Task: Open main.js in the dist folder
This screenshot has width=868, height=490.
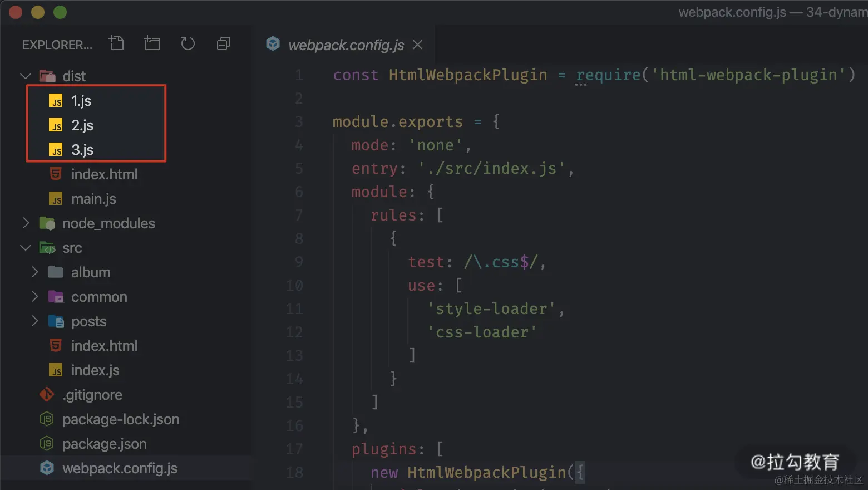Action: 93,199
